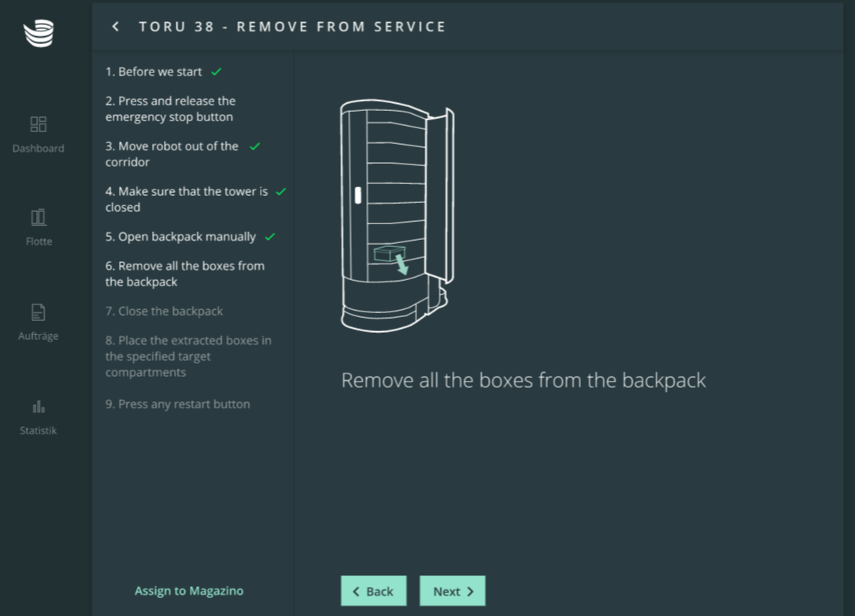Select step 7 Close the backpack

click(164, 311)
